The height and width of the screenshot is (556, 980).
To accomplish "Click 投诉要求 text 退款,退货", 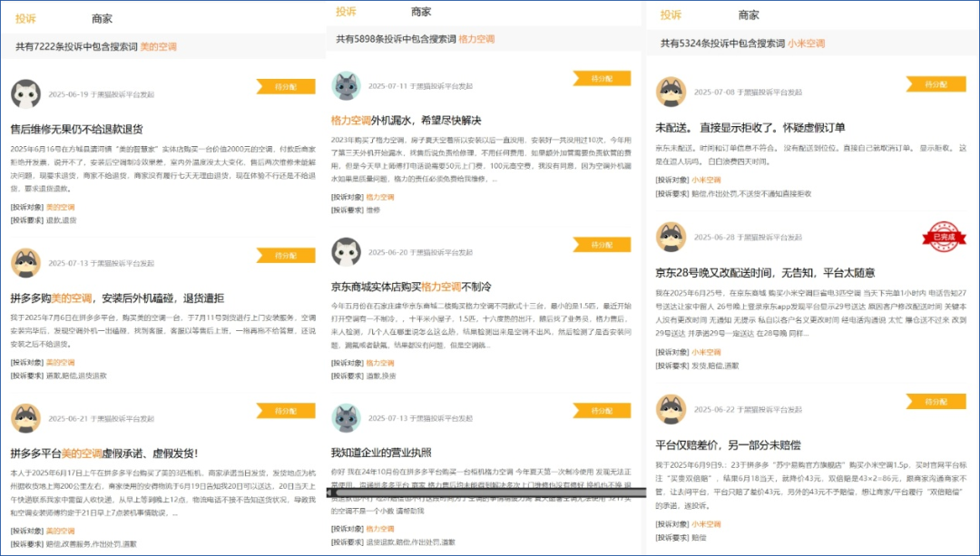I will tap(62, 220).
